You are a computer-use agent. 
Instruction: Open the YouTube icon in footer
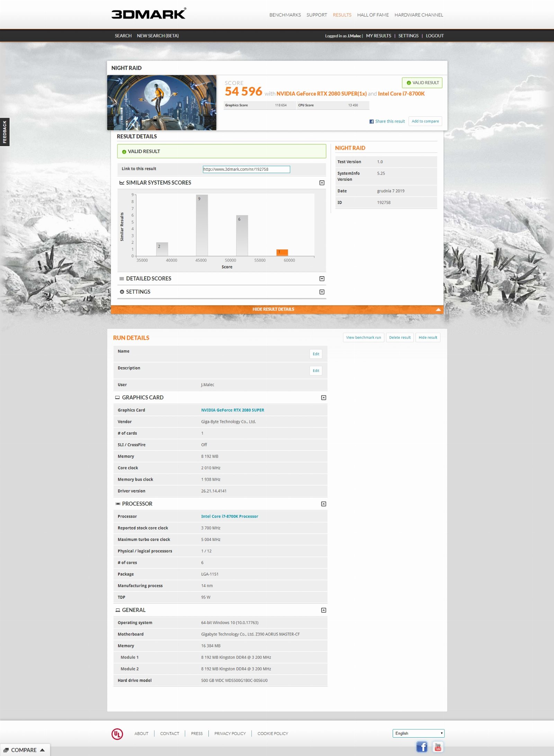(x=438, y=747)
